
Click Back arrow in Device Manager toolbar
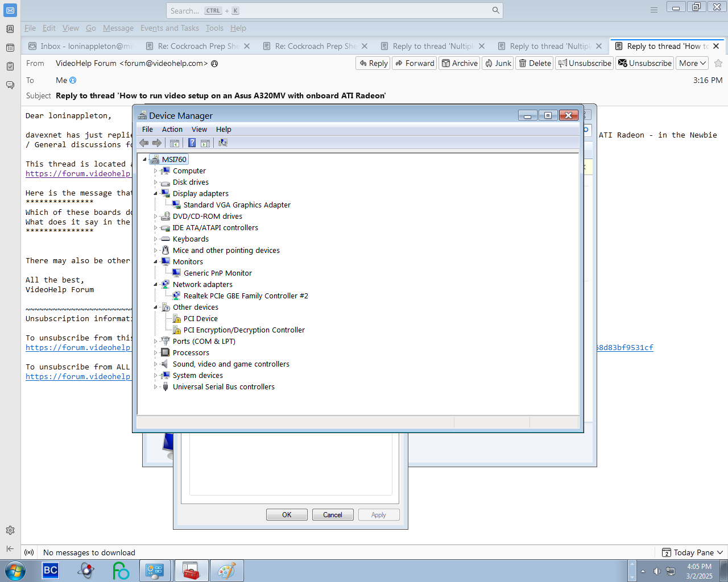point(144,143)
